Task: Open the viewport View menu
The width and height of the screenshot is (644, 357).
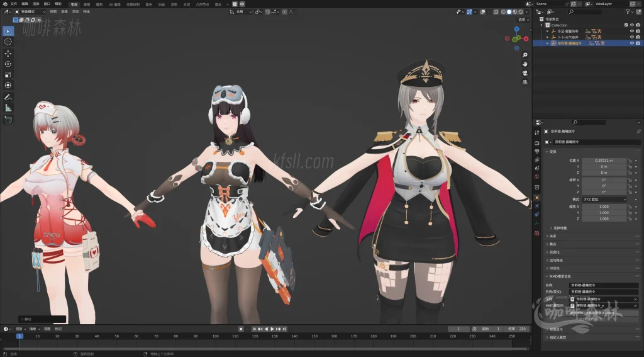Action: point(53,12)
